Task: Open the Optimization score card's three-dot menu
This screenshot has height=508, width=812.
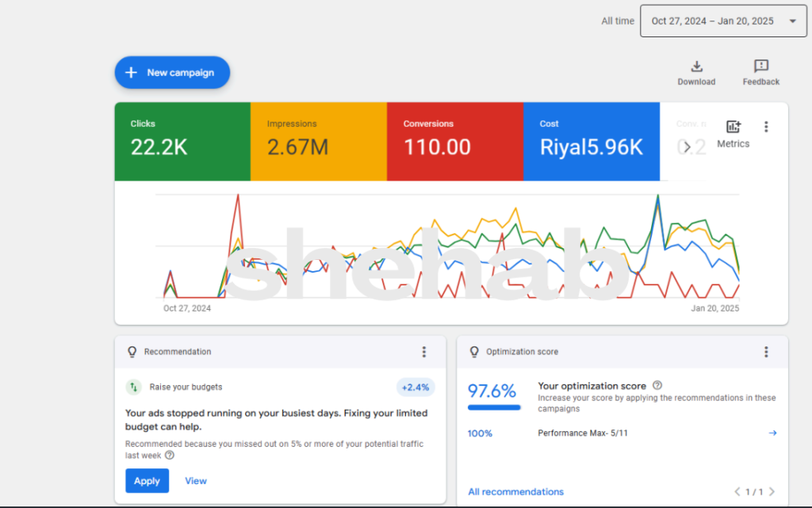Action: click(766, 352)
